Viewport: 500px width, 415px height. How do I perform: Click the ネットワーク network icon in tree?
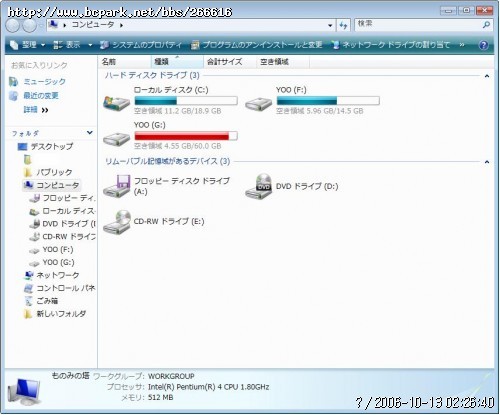(x=29, y=275)
